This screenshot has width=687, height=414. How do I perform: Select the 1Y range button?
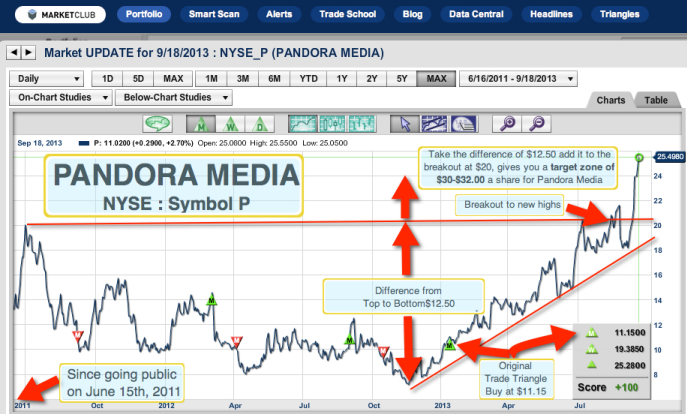pyautogui.click(x=342, y=79)
